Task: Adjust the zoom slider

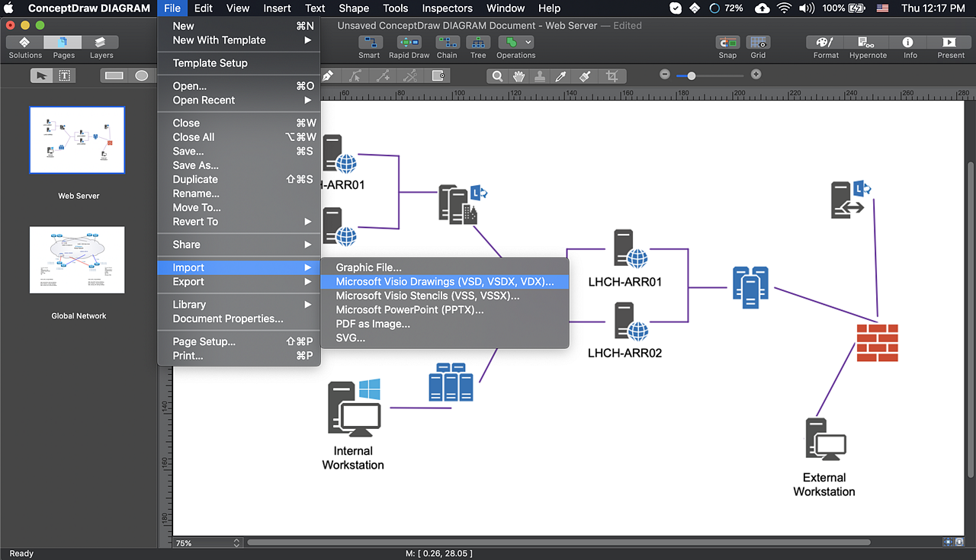Action: coord(692,75)
